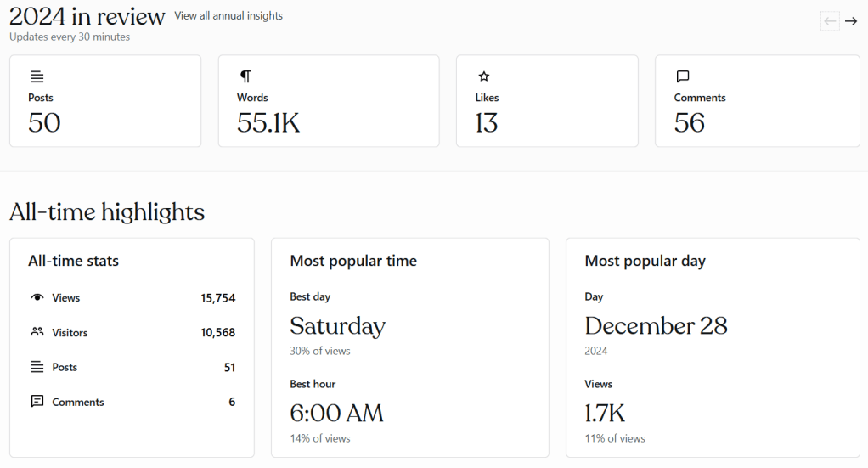Select the Posts count of 50
The height and width of the screenshot is (468, 868).
tap(44, 123)
